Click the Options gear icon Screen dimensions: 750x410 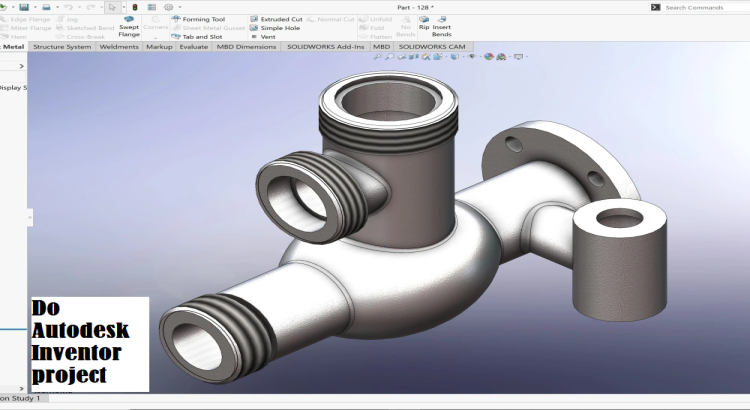[x=168, y=7]
